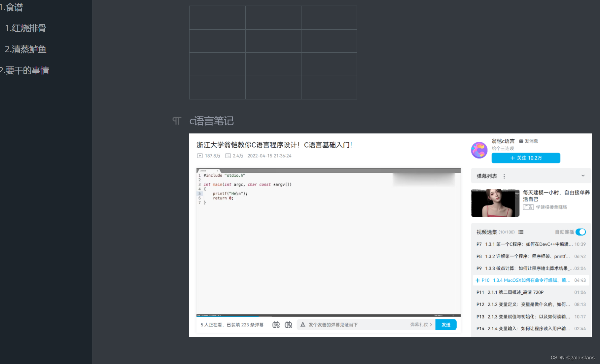This screenshot has width=600, height=364.
Task: Click the playing indicator on episode P10
Action: (x=478, y=280)
